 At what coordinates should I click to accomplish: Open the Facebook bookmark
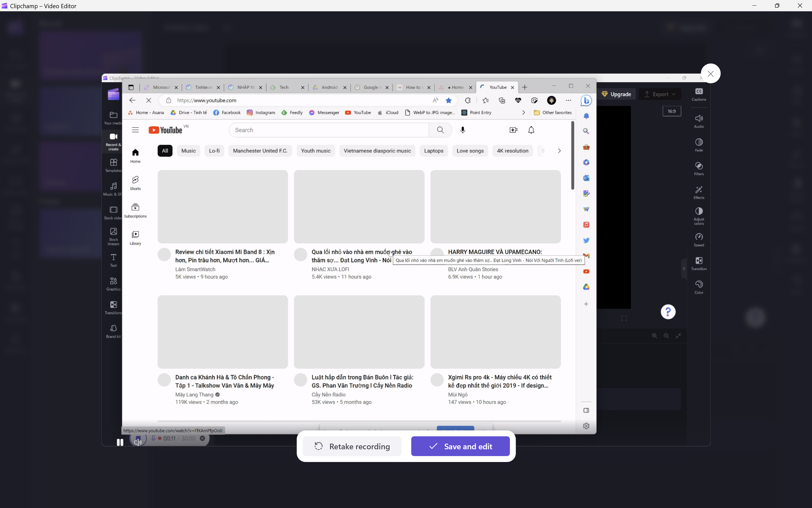[227, 113]
